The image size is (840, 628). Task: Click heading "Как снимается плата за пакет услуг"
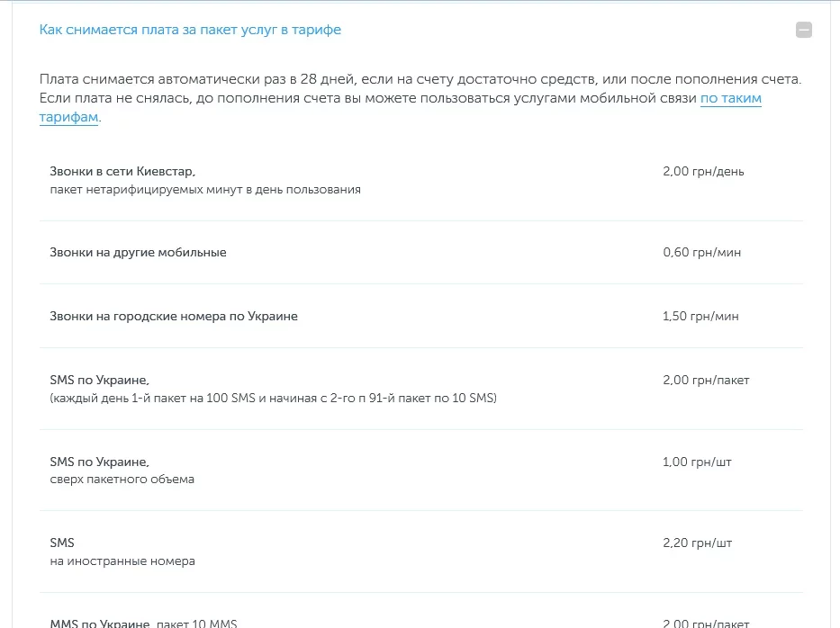pyautogui.click(x=190, y=30)
